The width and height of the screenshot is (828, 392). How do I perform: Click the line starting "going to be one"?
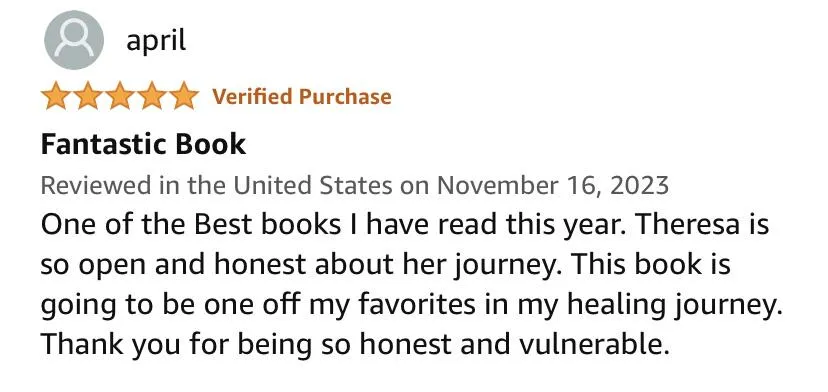[411, 305]
